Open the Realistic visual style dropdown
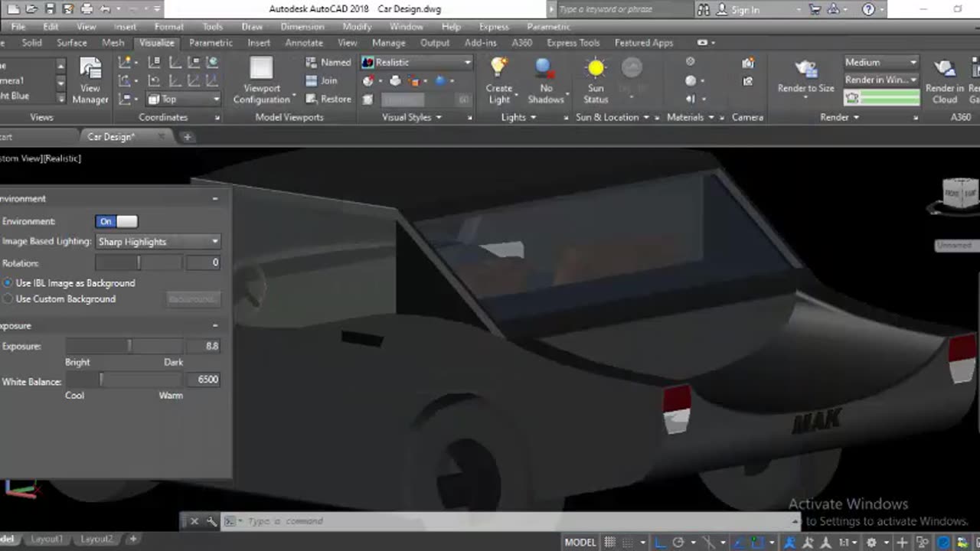Screen dimensions: 980x551 [416, 62]
